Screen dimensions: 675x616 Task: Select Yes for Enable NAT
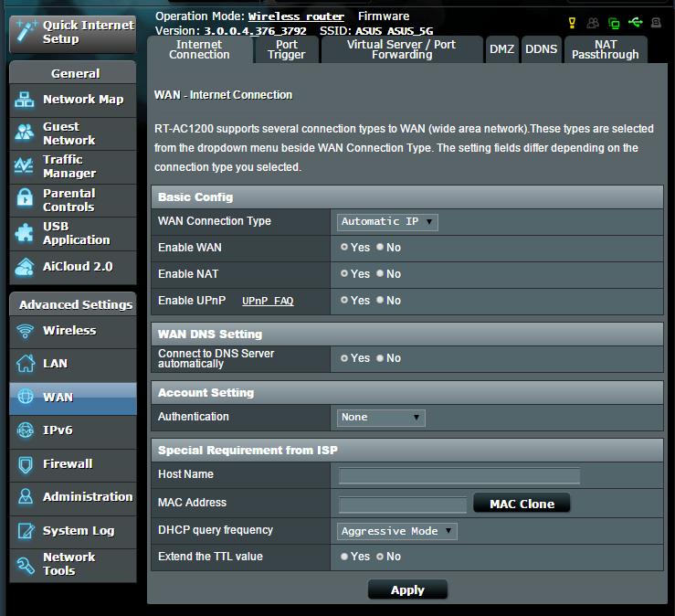(x=344, y=273)
